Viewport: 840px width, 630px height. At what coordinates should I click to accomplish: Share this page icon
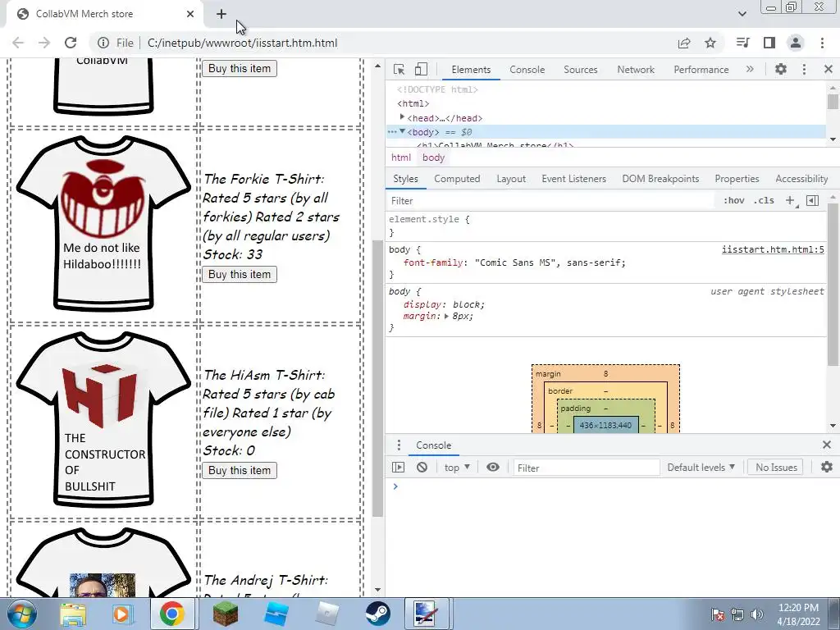684,43
